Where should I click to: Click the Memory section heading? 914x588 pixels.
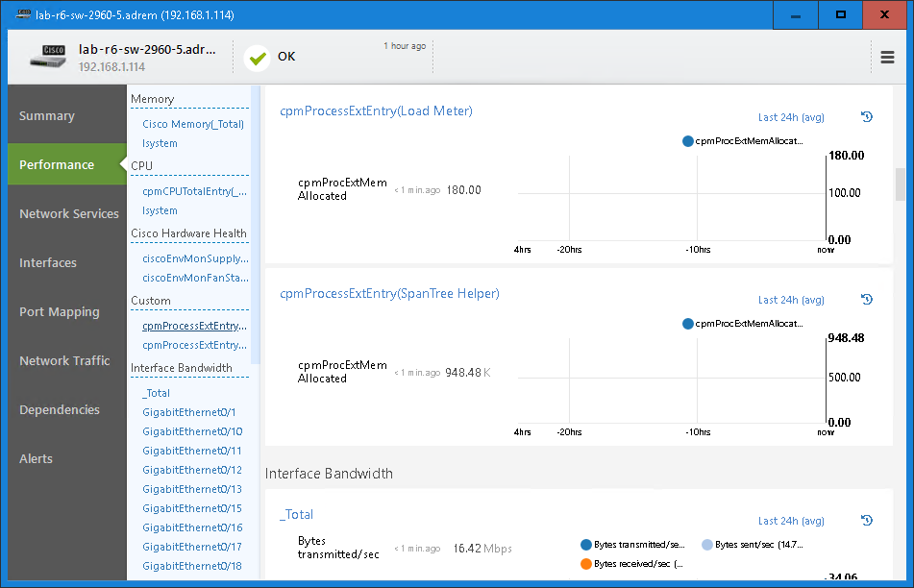152,99
